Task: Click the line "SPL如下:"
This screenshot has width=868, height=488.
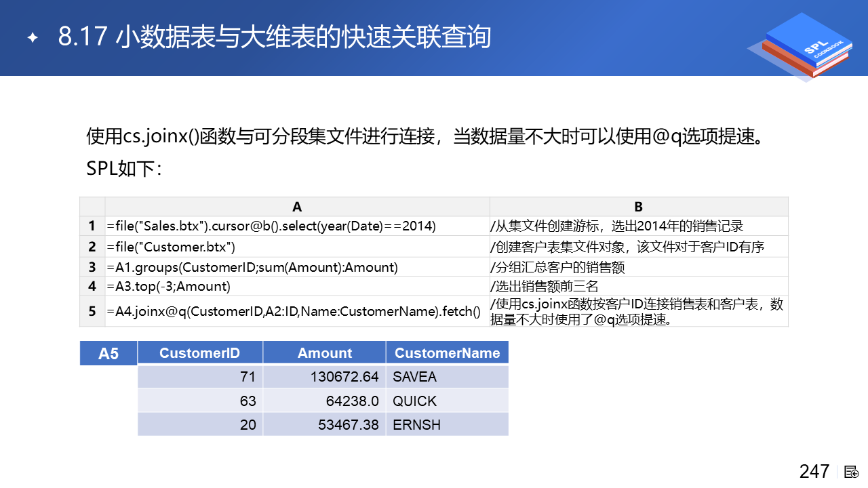Action: pyautogui.click(x=124, y=168)
